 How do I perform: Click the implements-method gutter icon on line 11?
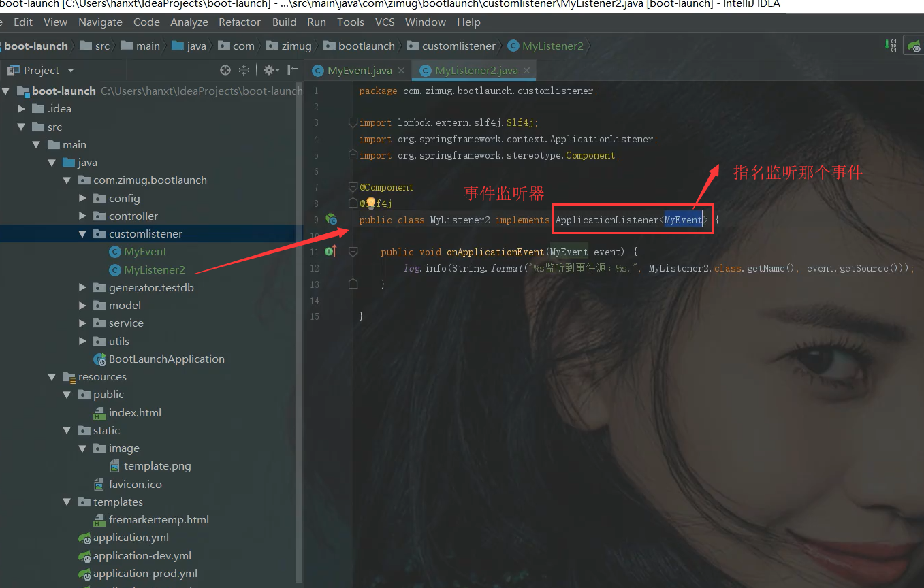click(331, 251)
